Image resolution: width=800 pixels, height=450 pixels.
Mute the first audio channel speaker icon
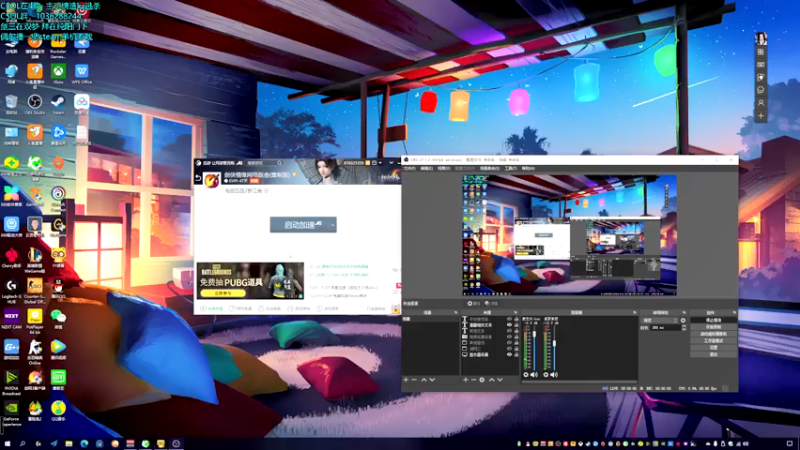click(x=534, y=374)
